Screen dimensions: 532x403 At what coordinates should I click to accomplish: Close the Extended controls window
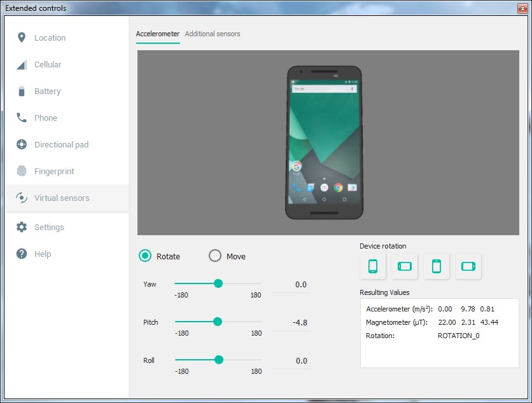tap(522, 8)
